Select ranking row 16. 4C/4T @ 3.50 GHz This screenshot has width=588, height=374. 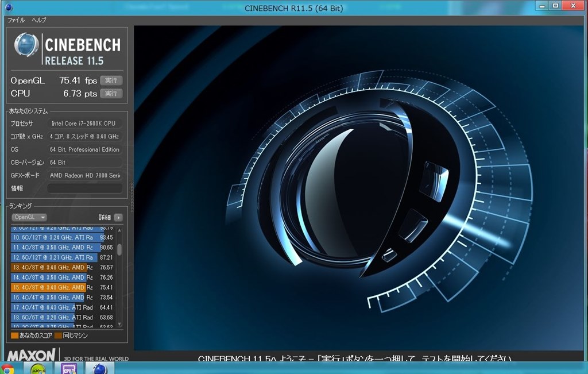(x=62, y=298)
